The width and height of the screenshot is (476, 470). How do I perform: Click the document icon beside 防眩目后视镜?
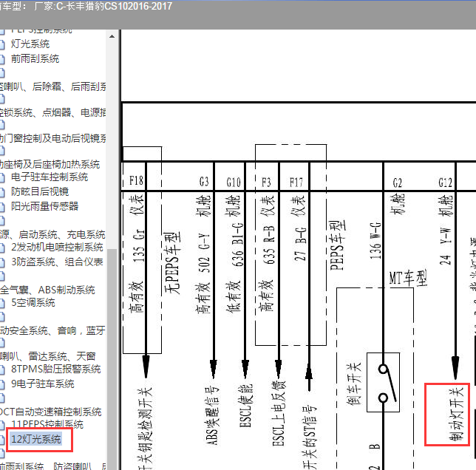[1, 191]
